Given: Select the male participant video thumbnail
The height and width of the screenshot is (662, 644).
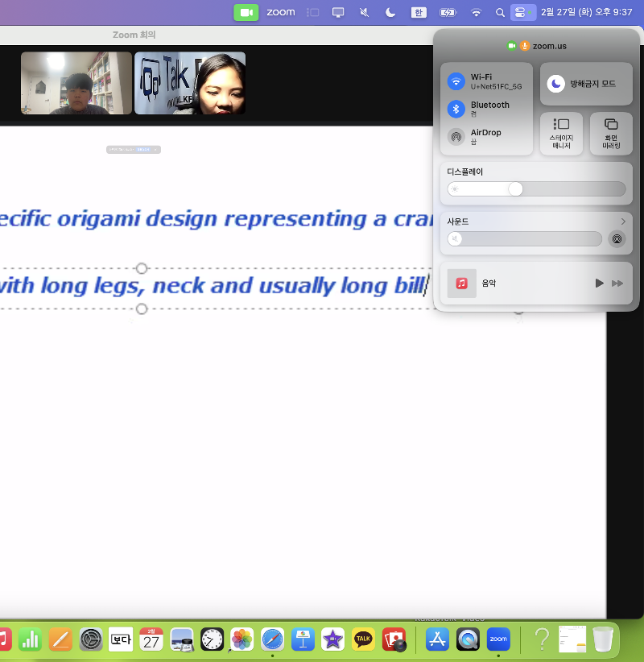Looking at the screenshot, I should pos(76,83).
